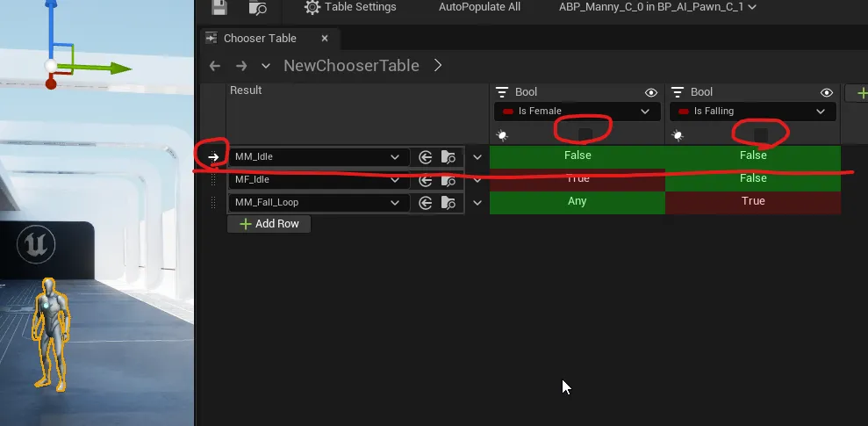Open the MM_Fall_Loop asset dropdown
The height and width of the screenshot is (426, 868).
point(319,203)
